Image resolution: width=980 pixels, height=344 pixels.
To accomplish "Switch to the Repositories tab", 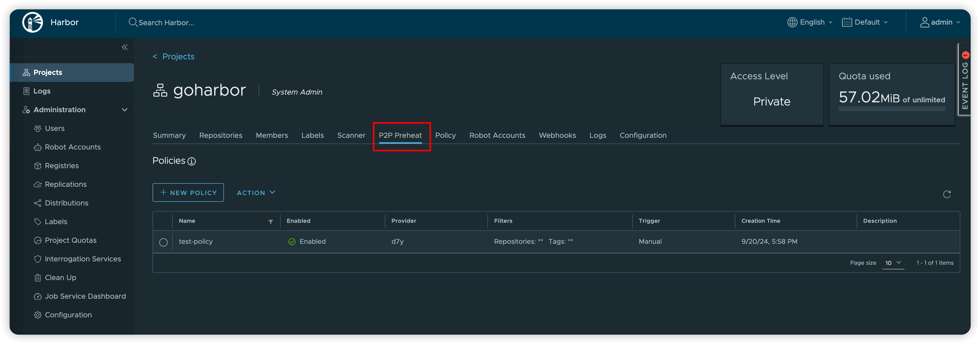I will point(221,135).
